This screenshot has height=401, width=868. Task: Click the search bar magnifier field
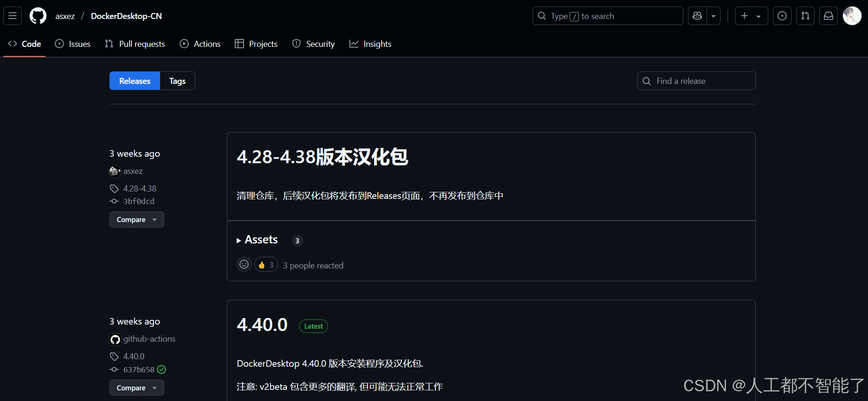pyautogui.click(x=608, y=16)
